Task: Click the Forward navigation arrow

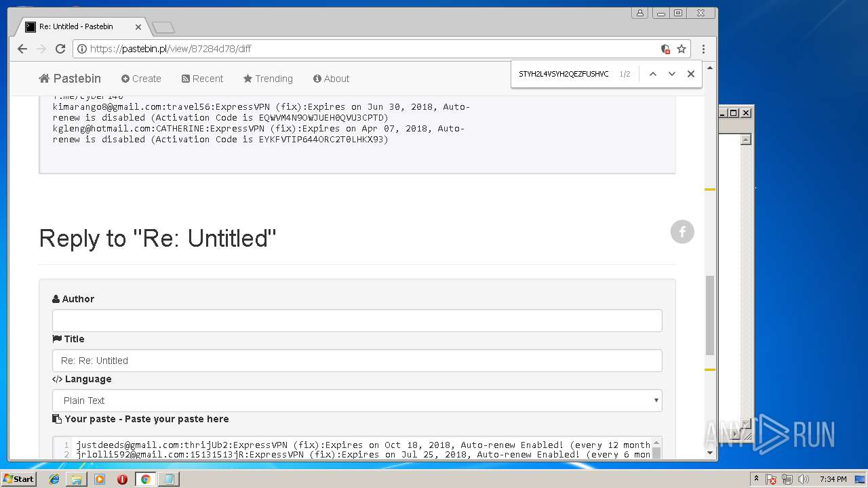Action: click(41, 49)
